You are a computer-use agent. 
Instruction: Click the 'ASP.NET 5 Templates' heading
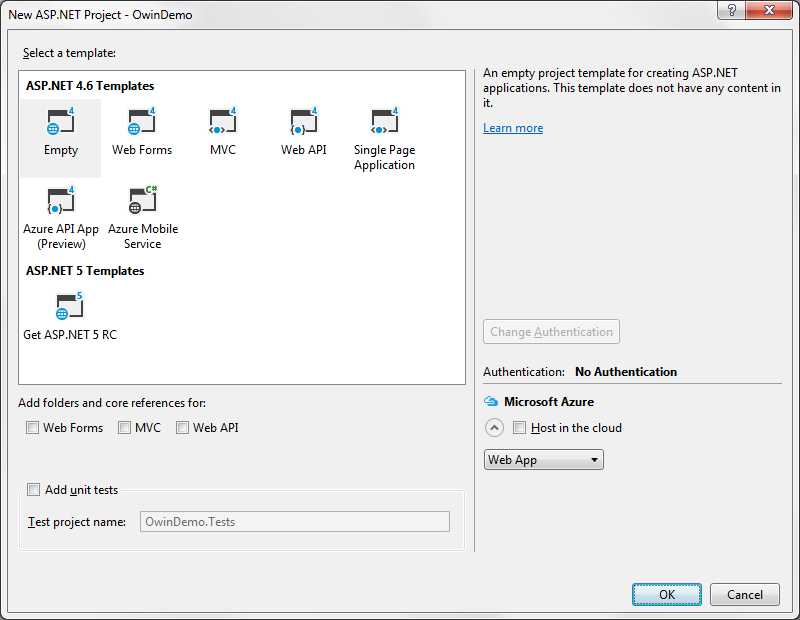pos(85,271)
